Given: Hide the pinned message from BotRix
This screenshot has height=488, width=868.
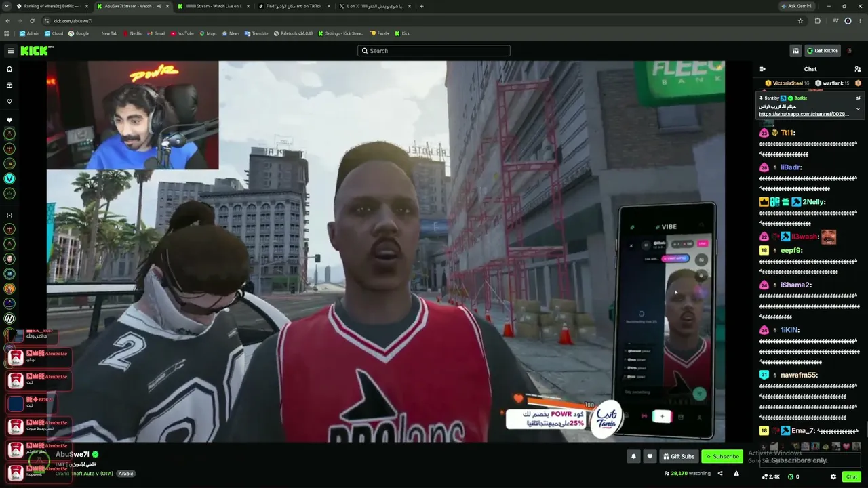Looking at the screenshot, I should pyautogui.click(x=858, y=98).
